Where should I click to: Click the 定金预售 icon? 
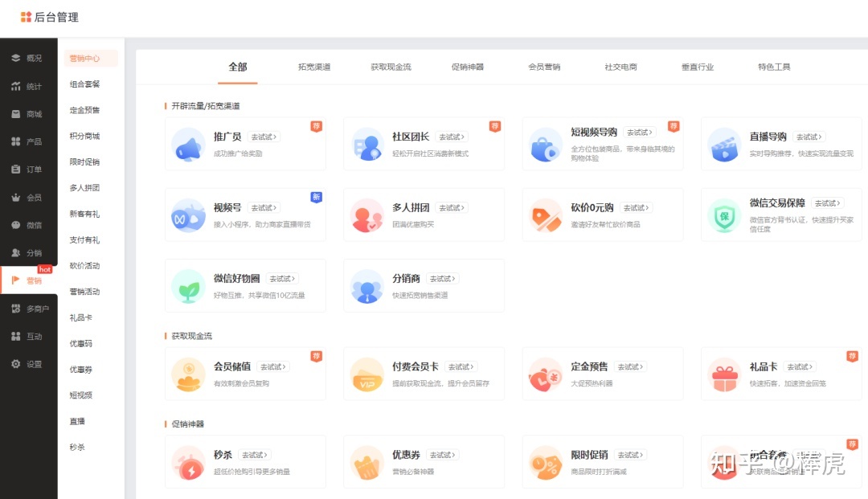pyautogui.click(x=546, y=374)
